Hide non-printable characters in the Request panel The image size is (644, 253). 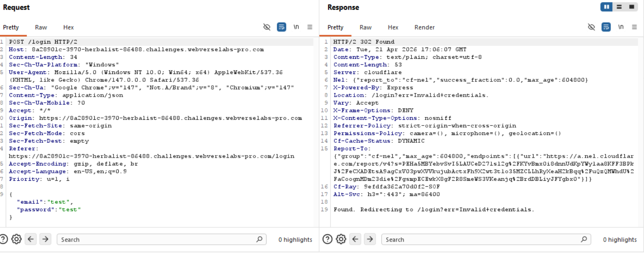coord(267,27)
